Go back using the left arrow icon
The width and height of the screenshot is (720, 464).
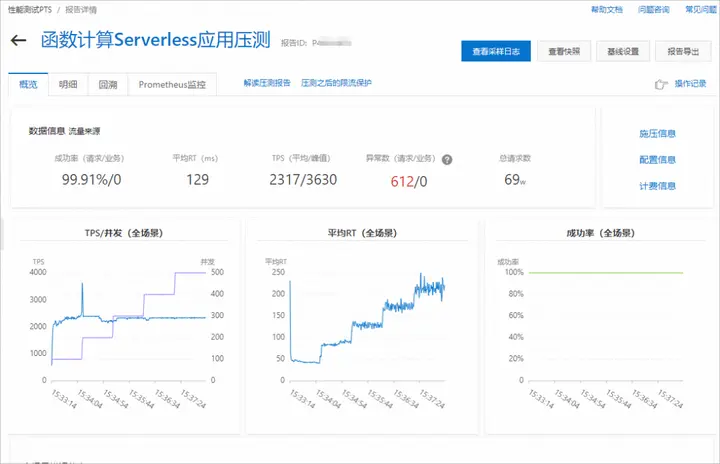coord(18,40)
